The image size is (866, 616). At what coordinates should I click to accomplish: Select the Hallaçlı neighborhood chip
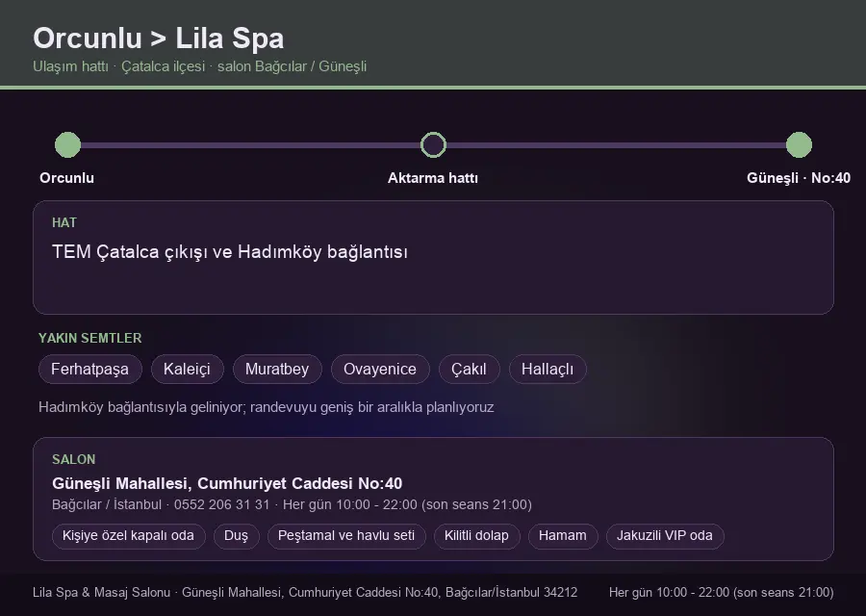(548, 369)
